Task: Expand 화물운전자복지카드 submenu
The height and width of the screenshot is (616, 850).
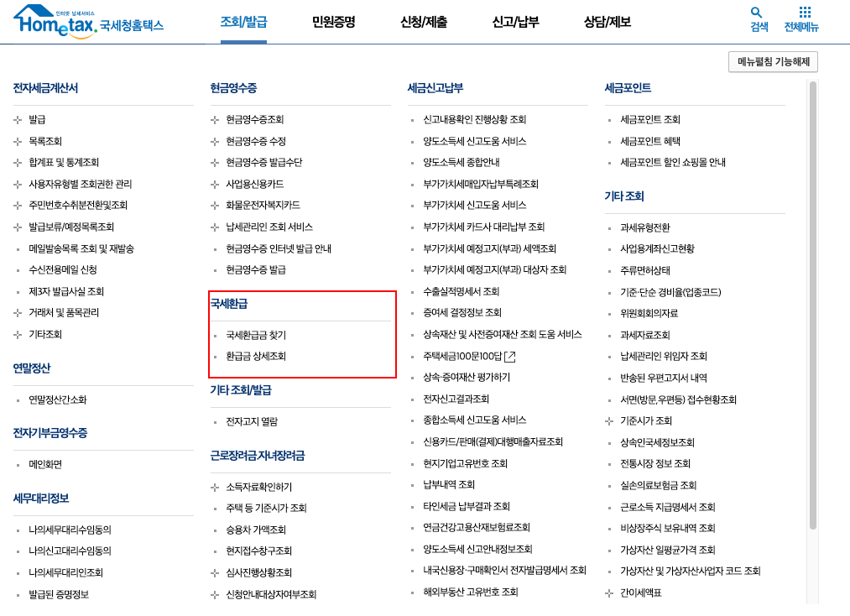Action: [215, 206]
